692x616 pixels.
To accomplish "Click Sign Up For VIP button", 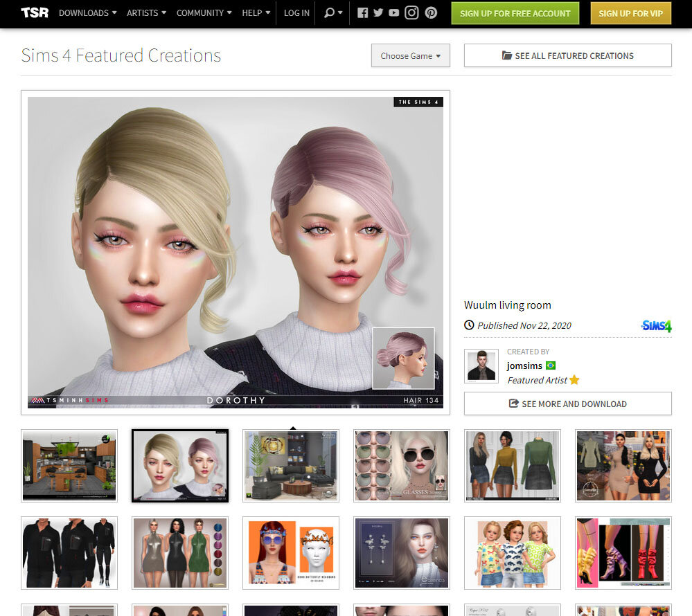I will (630, 13).
